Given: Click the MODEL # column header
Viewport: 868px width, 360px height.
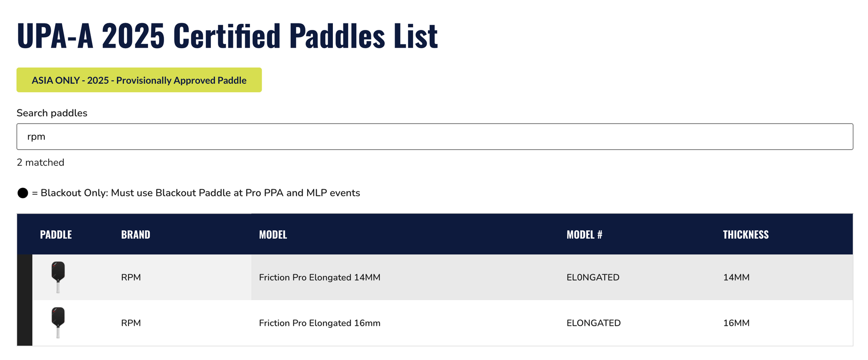Looking at the screenshot, I should (x=584, y=235).
